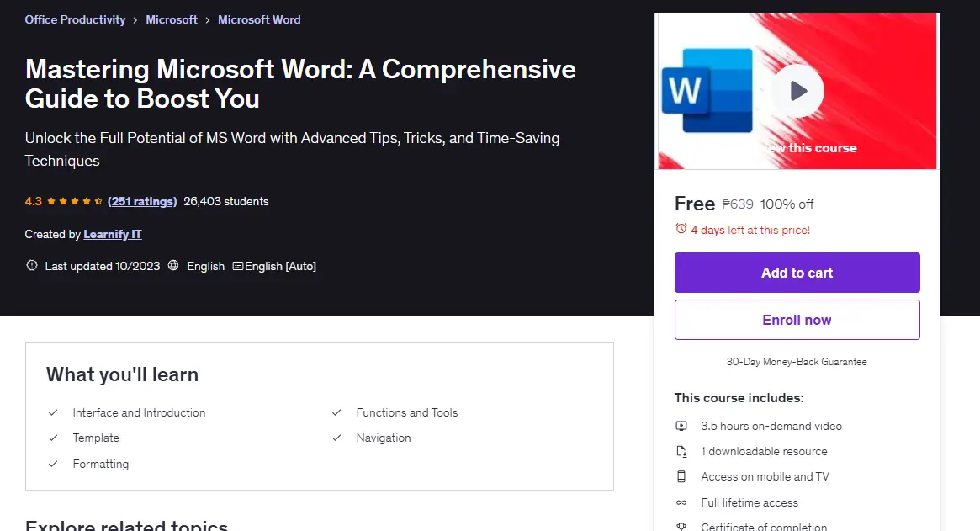Click the checkmark beside Interface and Introduction

[53, 413]
